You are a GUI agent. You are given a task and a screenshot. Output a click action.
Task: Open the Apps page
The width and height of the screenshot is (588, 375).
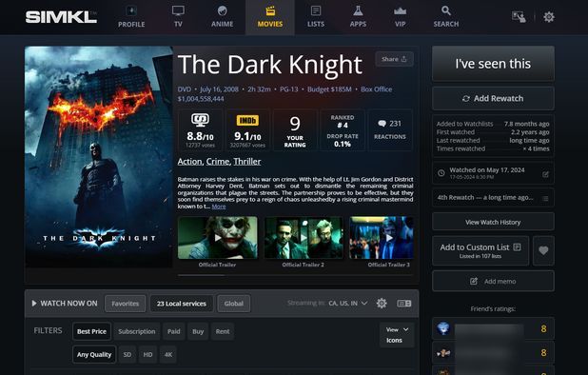pos(358,17)
